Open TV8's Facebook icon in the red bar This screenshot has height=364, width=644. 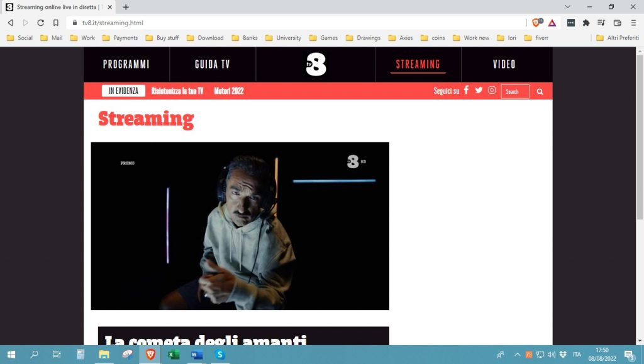(x=465, y=90)
